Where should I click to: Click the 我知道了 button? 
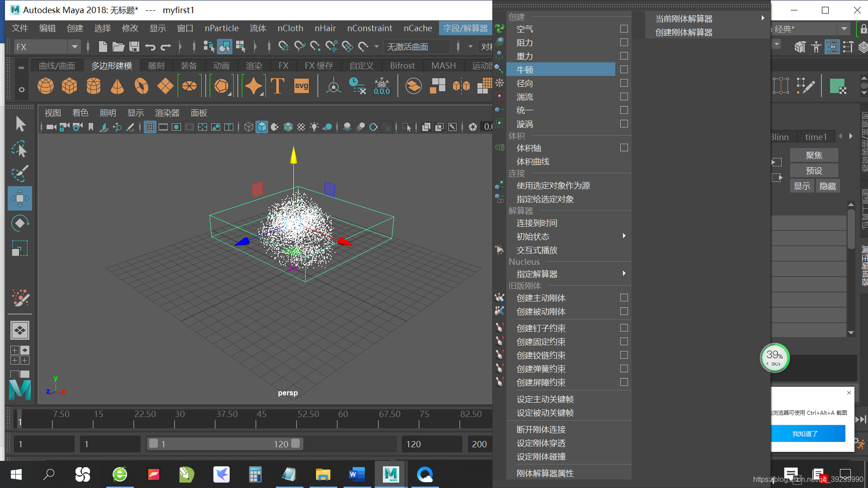(805, 434)
